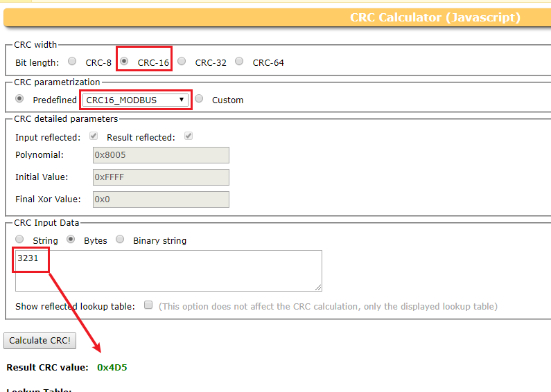This screenshot has height=392, width=551.
Task: Click the Final Xor Value: label
Action: coord(48,199)
